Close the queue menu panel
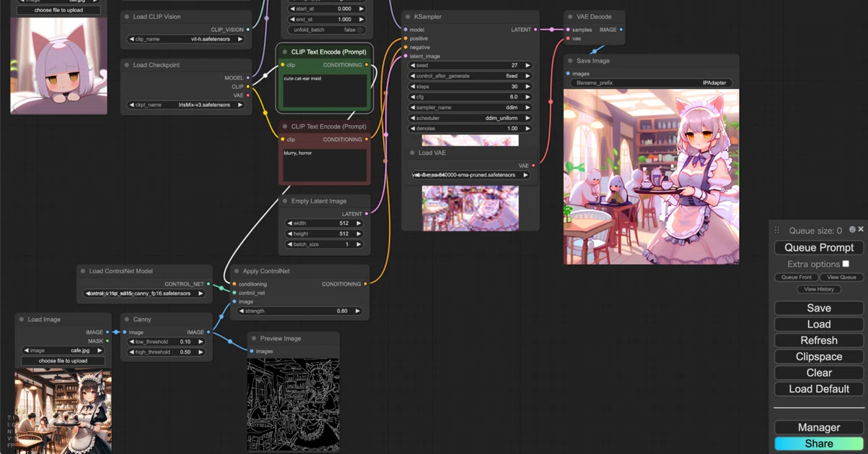 click(861, 230)
